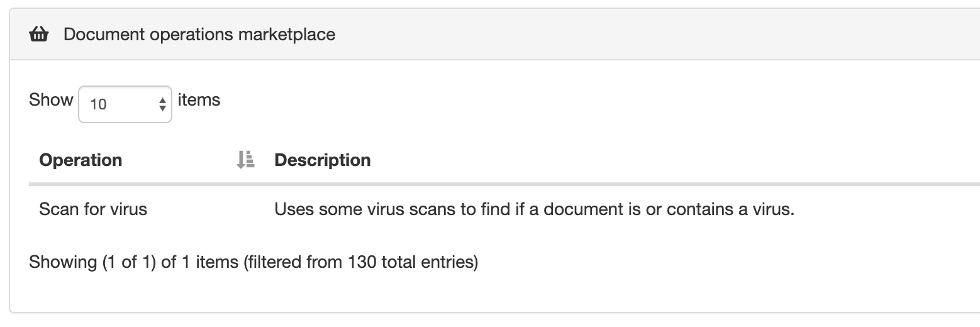The image size is (980, 327).
Task: Click the filtered from 130 total entries note
Action: point(361,262)
